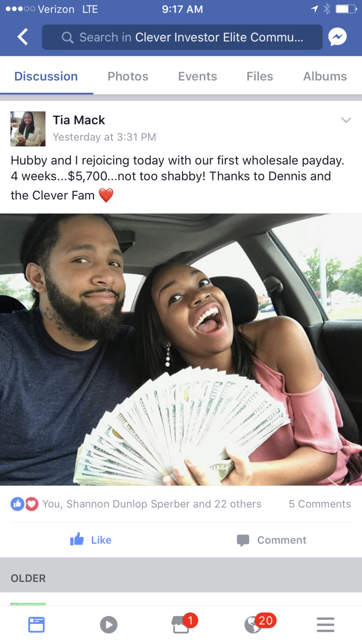Open the Marketplace icon with 1 badge
The image size is (362, 644).
(x=181, y=625)
